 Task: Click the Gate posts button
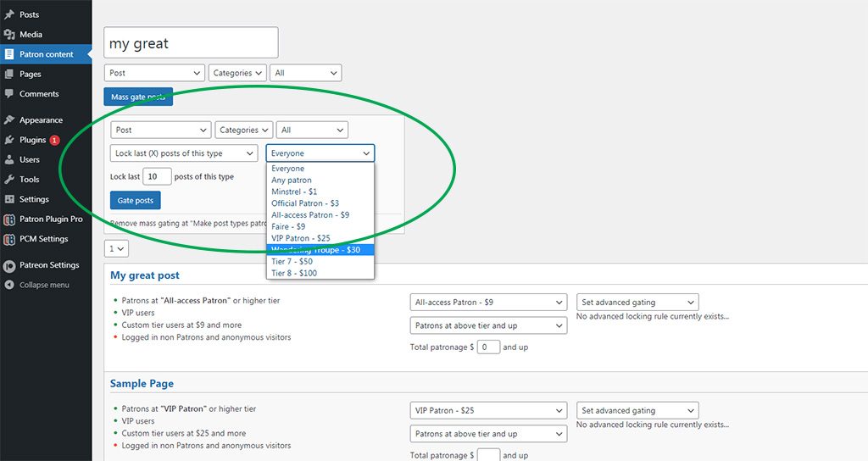[135, 200]
